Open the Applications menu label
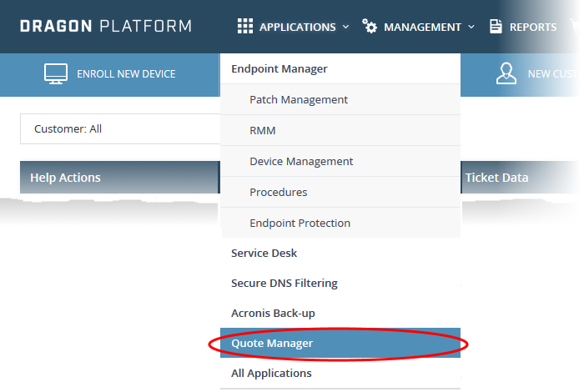 pos(298,28)
